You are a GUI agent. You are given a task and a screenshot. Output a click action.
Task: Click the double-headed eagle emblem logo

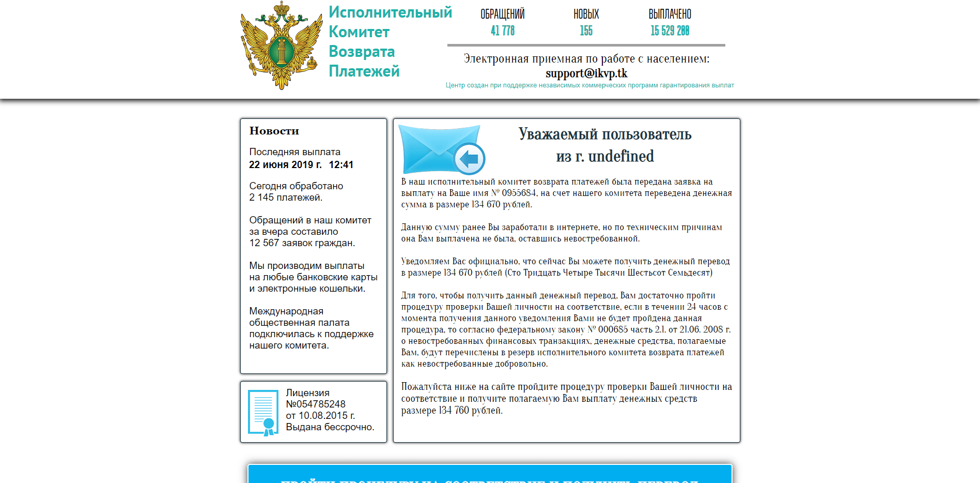point(281,46)
